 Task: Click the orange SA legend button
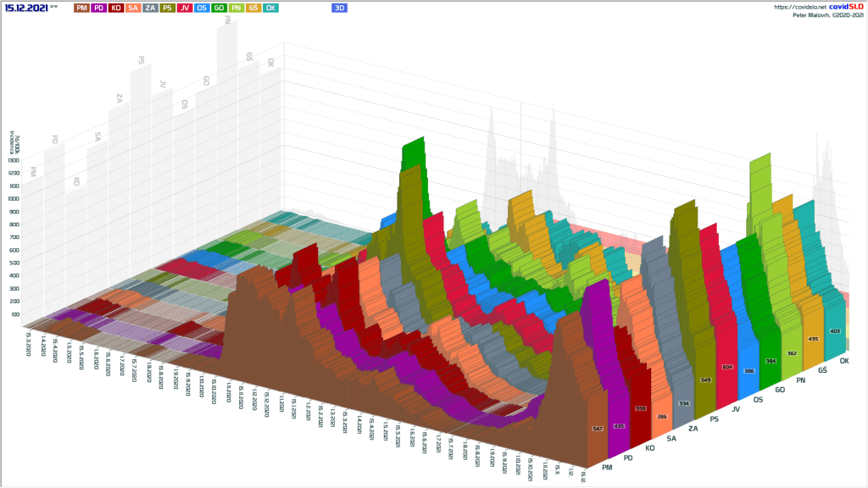point(133,8)
